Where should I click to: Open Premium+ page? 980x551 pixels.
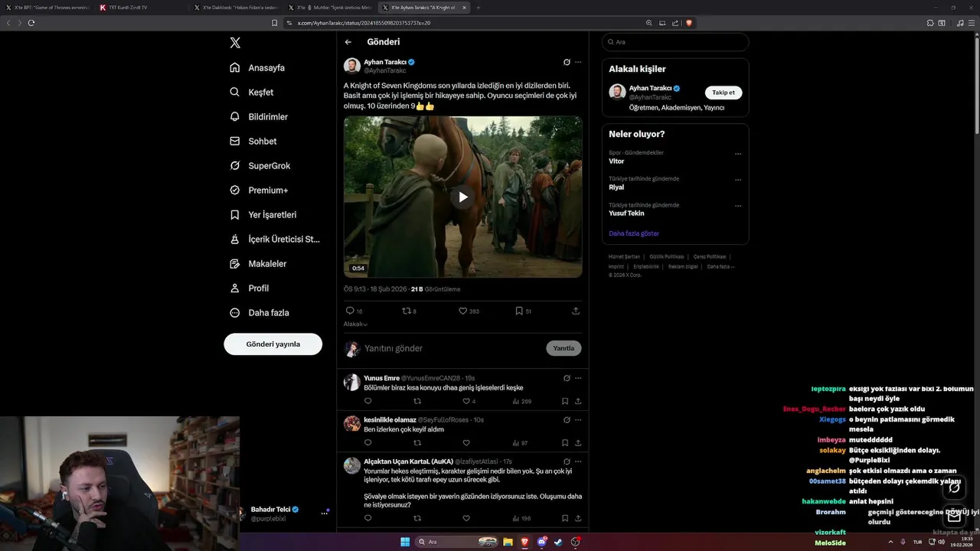tap(260, 190)
